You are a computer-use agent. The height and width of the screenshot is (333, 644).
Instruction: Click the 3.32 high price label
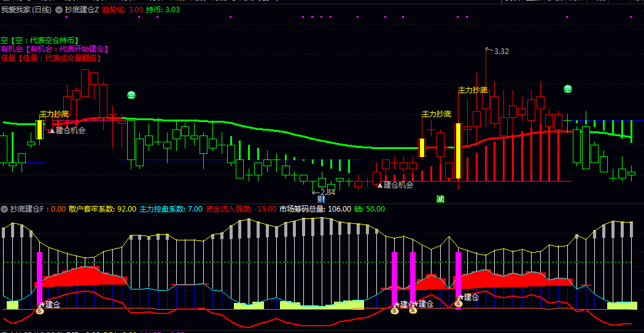pos(501,52)
